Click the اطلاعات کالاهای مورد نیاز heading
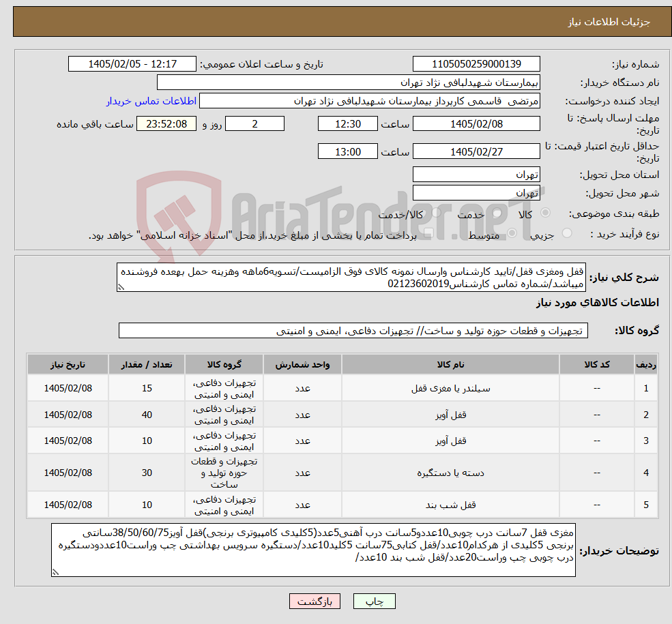Screen dimensions: 672x624 597,303
